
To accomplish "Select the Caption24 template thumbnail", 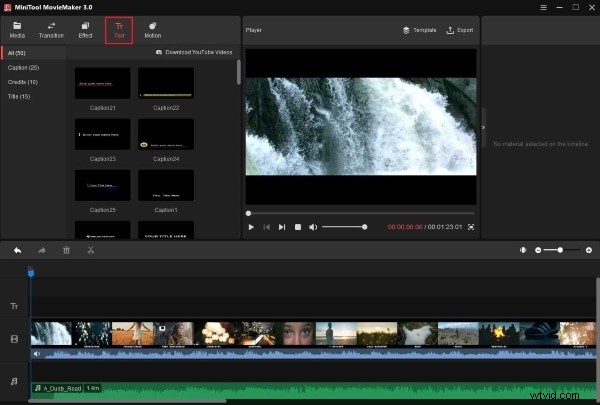I will 166,134.
